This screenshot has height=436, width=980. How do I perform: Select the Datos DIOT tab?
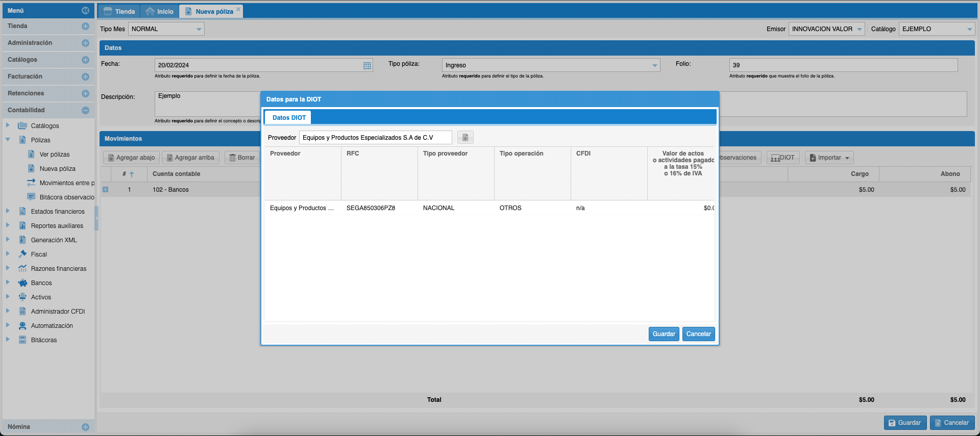pos(289,118)
